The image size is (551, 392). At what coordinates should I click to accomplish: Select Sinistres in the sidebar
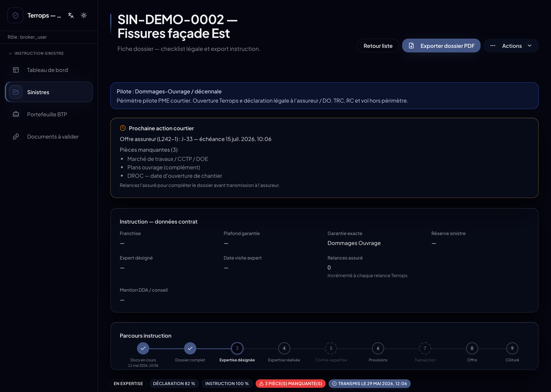(49, 92)
